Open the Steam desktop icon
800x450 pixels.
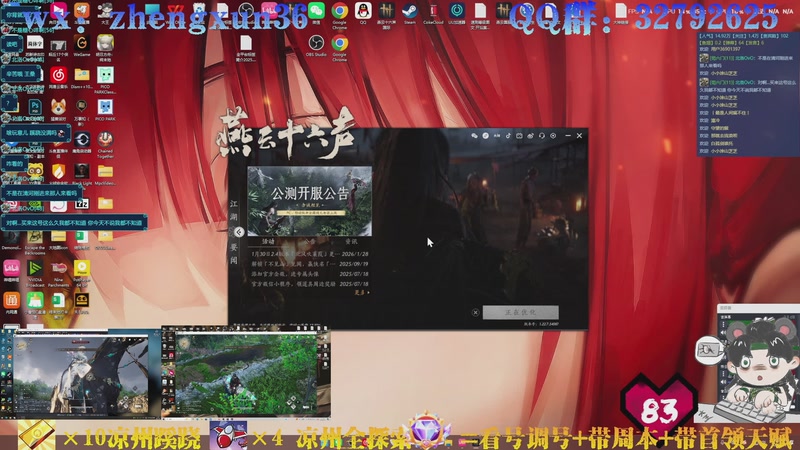pos(410,13)
